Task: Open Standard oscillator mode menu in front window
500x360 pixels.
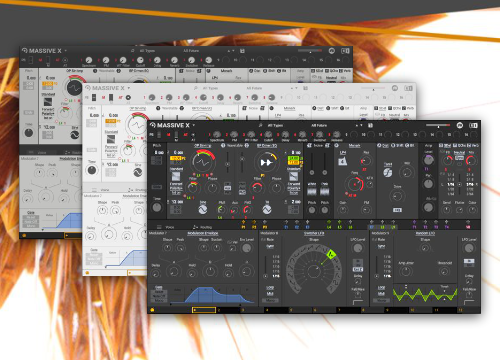Action: (176, 169)
